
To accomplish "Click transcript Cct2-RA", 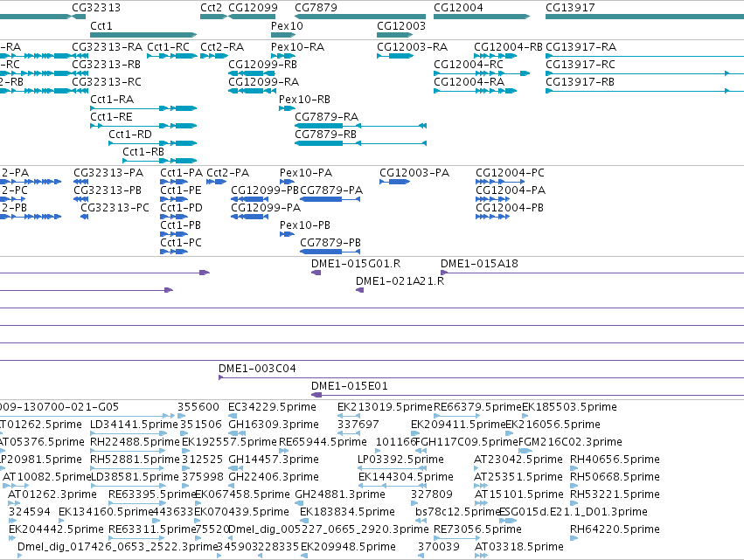I will click(x=214, y=56).
